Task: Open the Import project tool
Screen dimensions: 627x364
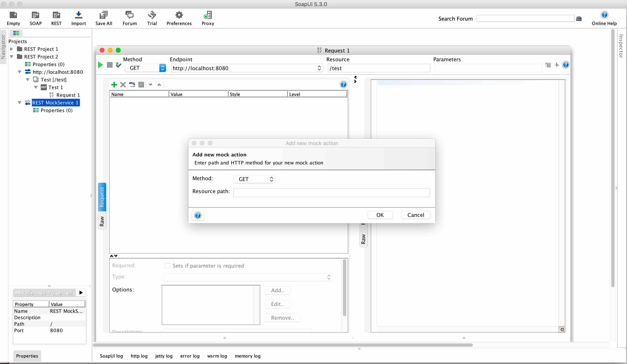Action: [x=79, y=19]
